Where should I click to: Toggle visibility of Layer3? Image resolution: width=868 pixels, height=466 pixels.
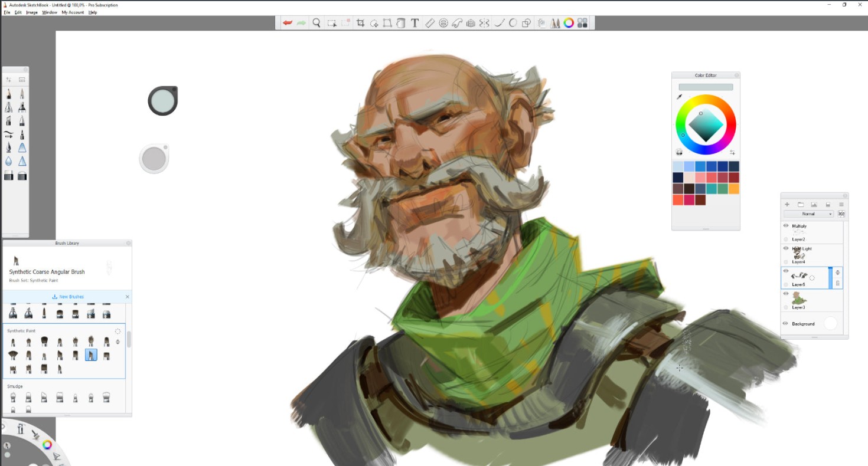click(785, 294)
